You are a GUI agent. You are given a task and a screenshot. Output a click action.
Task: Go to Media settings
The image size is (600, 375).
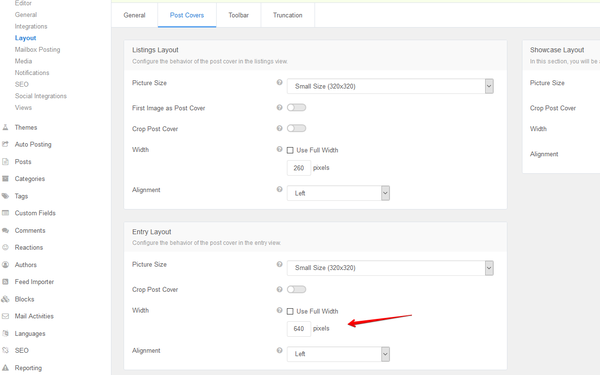tap(23, 61)
